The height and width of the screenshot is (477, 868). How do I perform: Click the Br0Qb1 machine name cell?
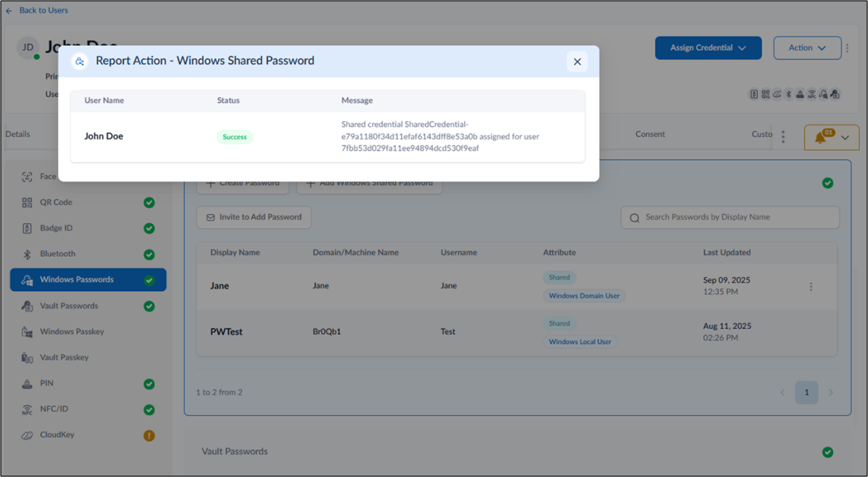point(327,332)
